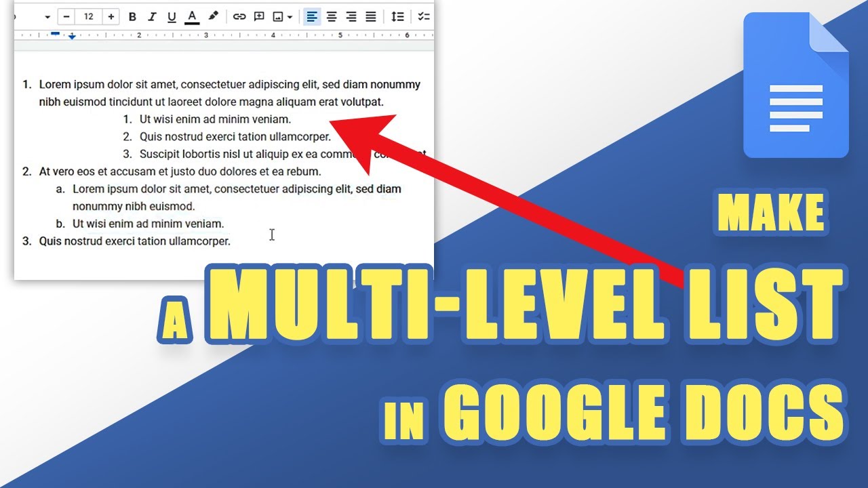Click text 'Ut wisi enim ad minim veniam.' under item 1

(x=215, y=119)
